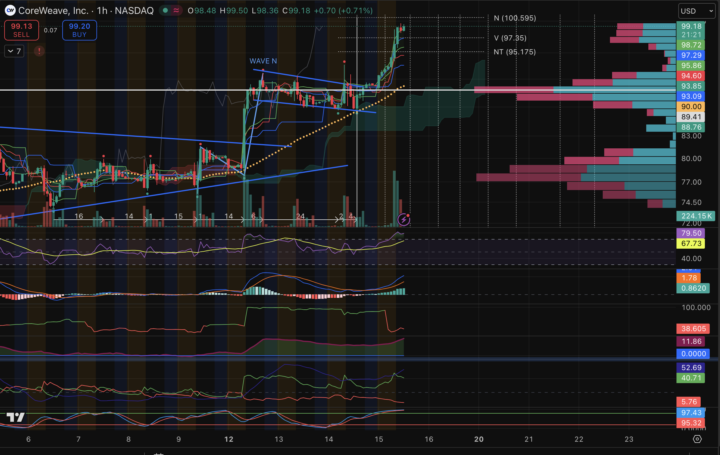
Task: Click the close value C99.18 in legend
Action: pyautogui.click(x=296, y=10)
